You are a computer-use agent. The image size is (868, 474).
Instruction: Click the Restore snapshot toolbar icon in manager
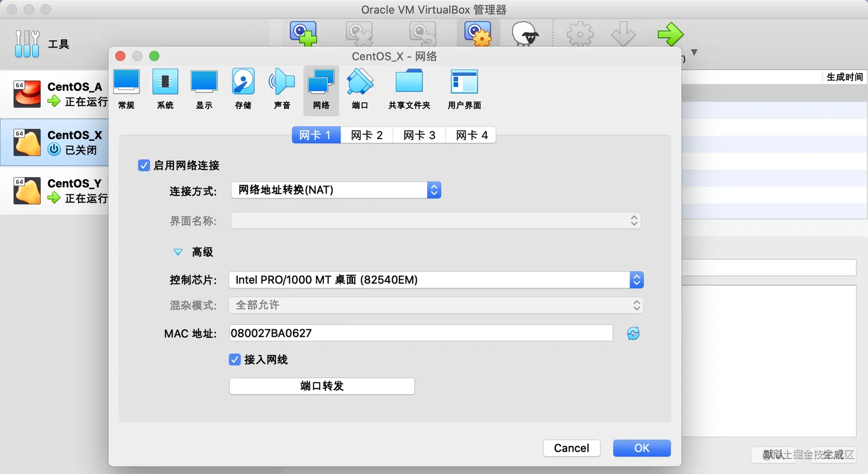[422, 34]
